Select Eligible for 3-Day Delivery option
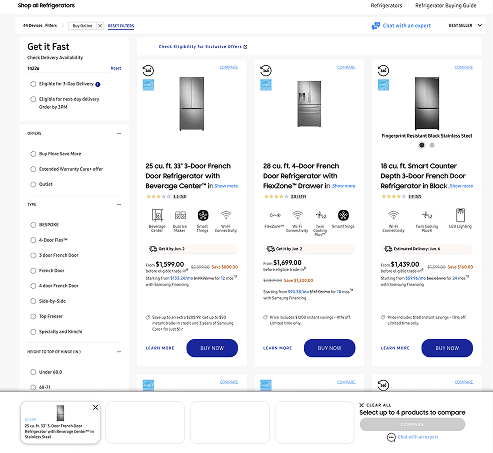493x453 pixels. [33, 84]
